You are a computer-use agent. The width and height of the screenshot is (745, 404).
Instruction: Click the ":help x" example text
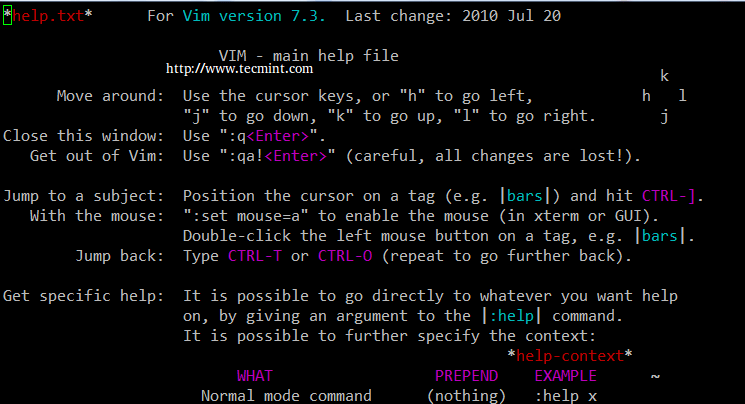click(565, 395)
